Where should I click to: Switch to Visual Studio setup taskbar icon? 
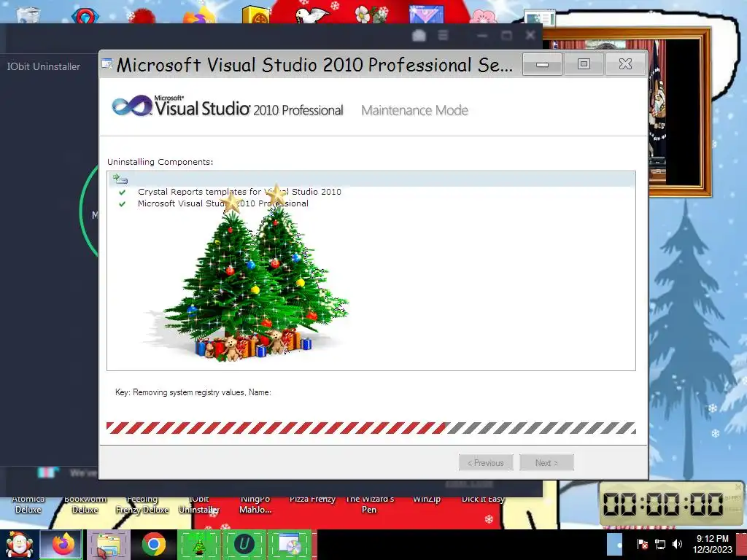tap(289, 544)
